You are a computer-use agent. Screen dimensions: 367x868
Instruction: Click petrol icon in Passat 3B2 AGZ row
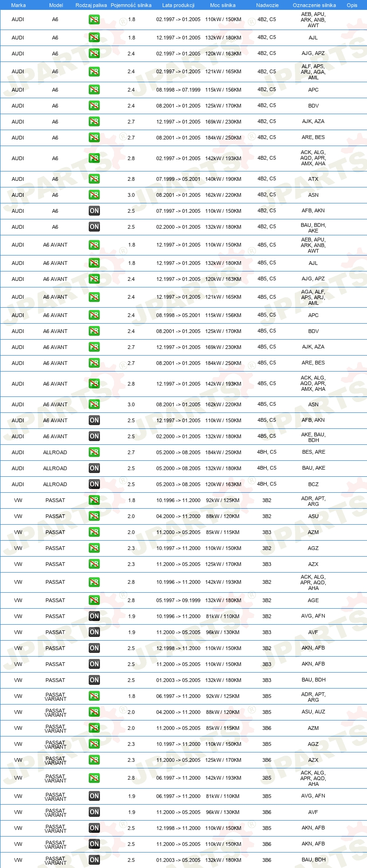pos(94,548)
